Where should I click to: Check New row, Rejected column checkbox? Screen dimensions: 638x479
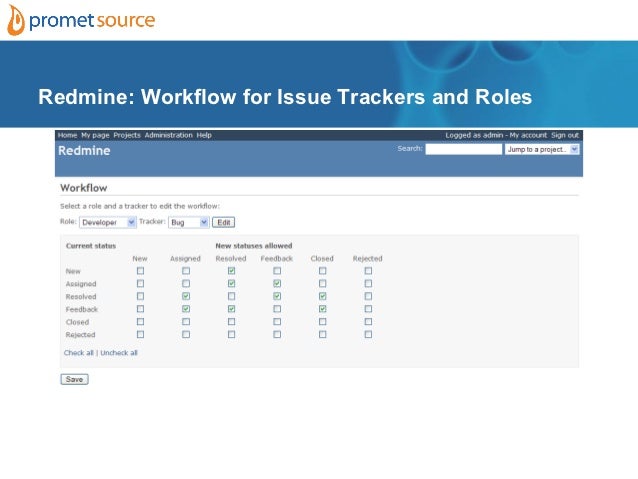(x=368, y=271)
